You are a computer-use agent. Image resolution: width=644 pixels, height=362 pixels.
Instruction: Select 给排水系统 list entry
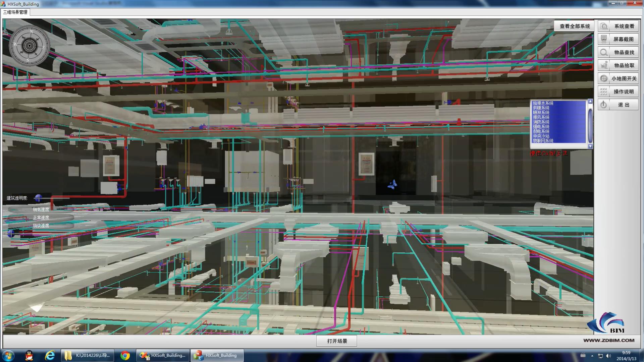click(543, 103)
